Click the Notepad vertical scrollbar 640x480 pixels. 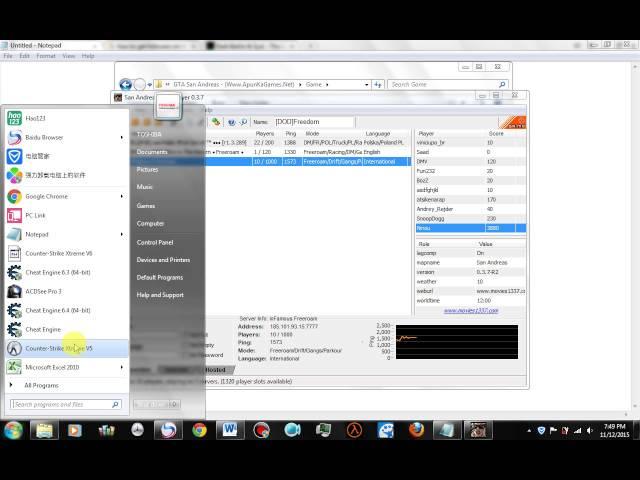[635, 237]
